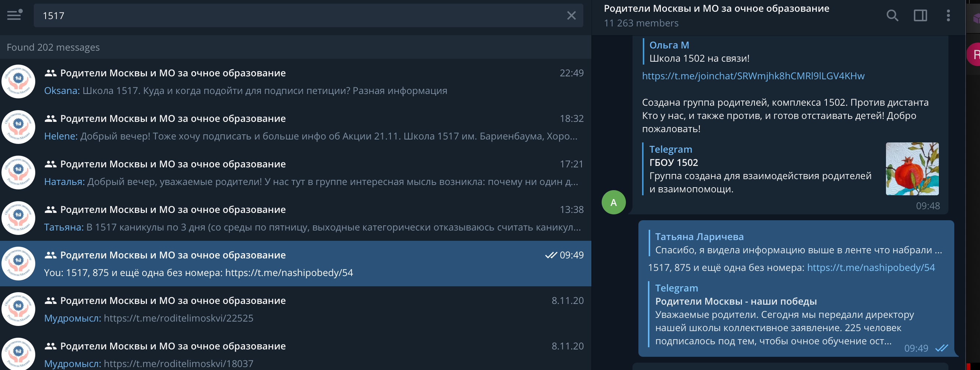
Task: Clear the 1517 search query
Action: pyautogui.click(x=571, y=15)
